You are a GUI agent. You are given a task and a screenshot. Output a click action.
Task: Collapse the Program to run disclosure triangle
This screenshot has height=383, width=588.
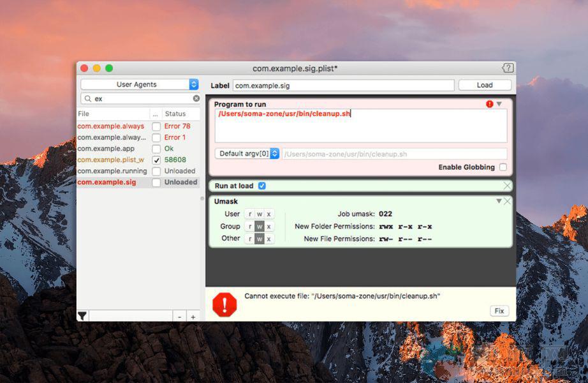[x=499, y=104]
